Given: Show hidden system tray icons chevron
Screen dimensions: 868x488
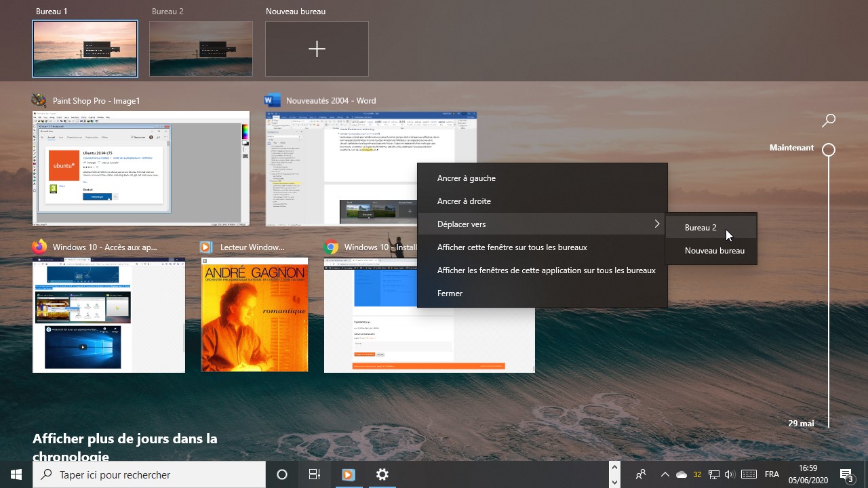Looking at the screenshot, I should pos(665,474).
